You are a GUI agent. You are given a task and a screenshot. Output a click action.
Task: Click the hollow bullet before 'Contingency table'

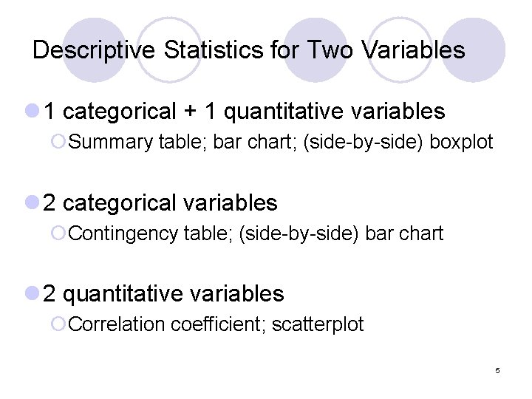pos(60,234)
